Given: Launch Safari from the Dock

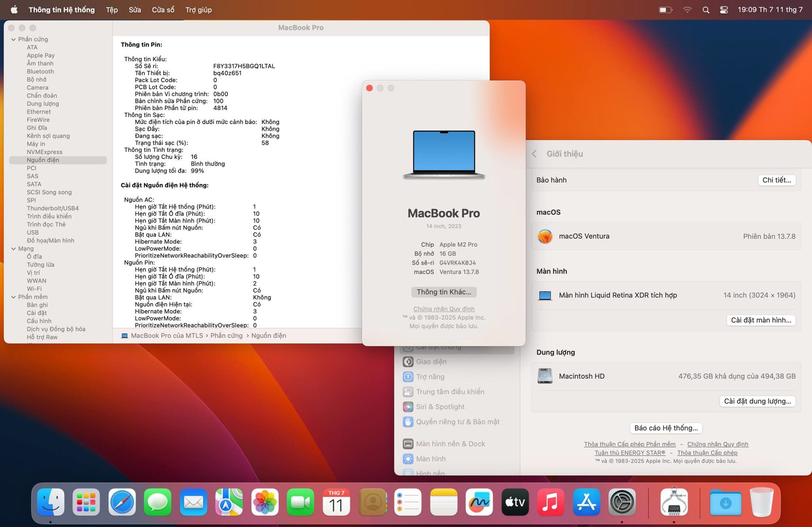Looking at the screenshot, I should [x=122, y=502].
